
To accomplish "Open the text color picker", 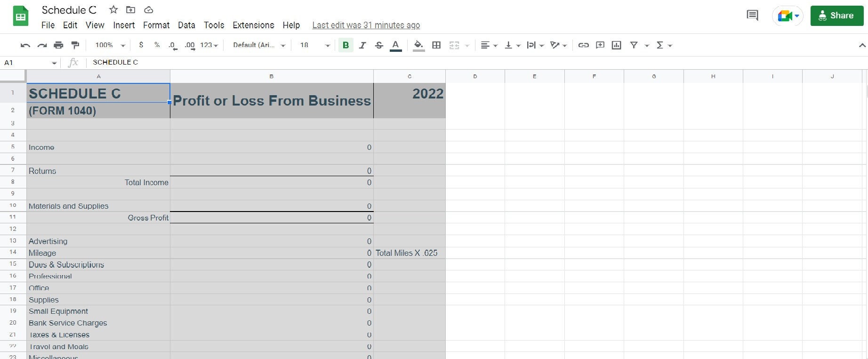I will click(396, 45).
